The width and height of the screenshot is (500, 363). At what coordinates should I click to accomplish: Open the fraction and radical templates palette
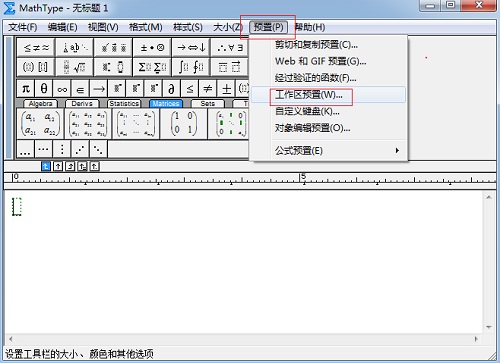pos(75,67)
